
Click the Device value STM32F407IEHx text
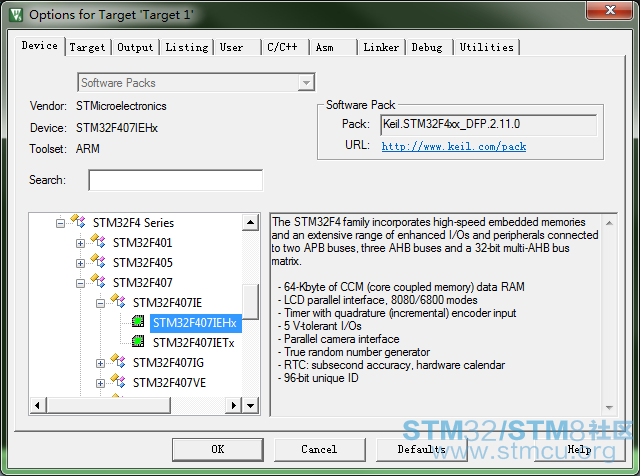pos(117,128)
